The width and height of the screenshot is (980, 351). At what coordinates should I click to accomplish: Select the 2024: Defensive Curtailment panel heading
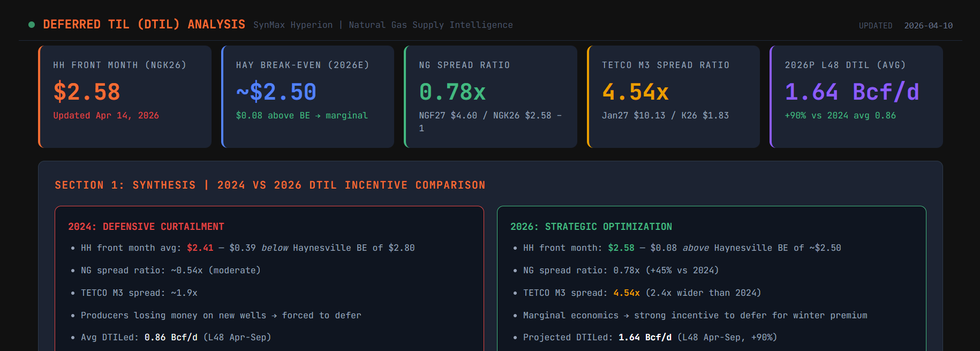tap(146, 227)
